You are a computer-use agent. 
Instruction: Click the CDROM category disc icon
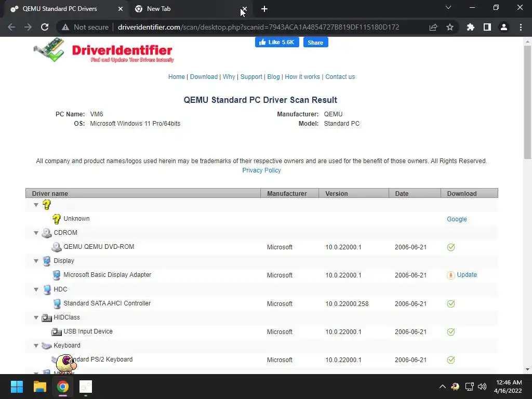coord(46,233)
